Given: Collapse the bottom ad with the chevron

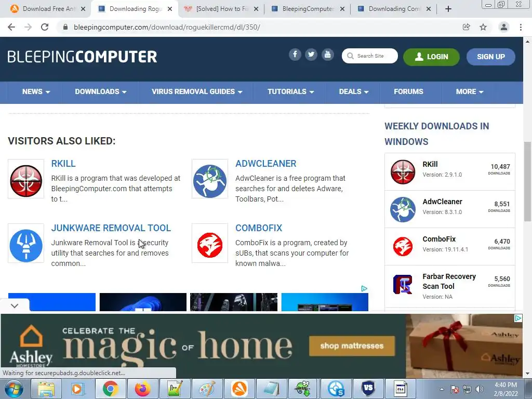Looking at the screenshot, I should click(x=14, y=305).
